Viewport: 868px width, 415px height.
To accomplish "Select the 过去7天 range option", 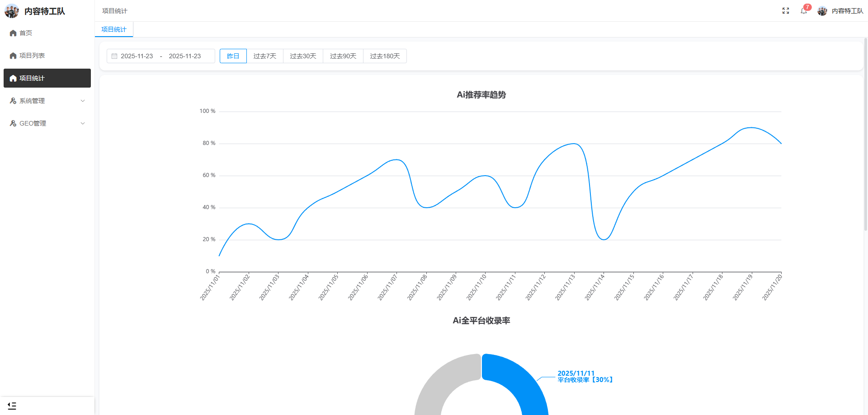I will (264, 56).
